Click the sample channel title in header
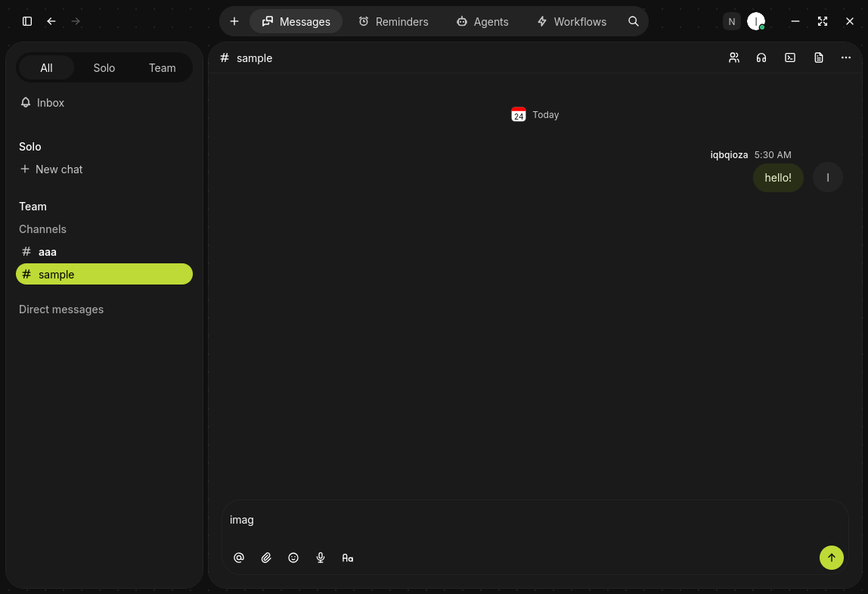 click(x=254, y=58)
